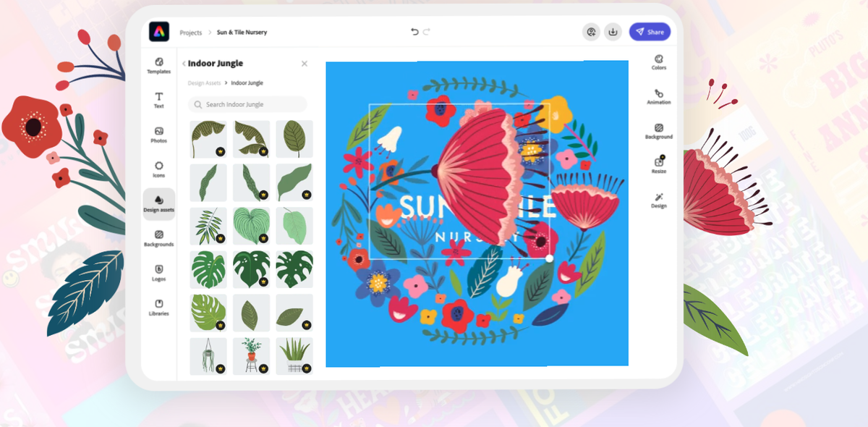Open the Background options panel

pos(658,130)
